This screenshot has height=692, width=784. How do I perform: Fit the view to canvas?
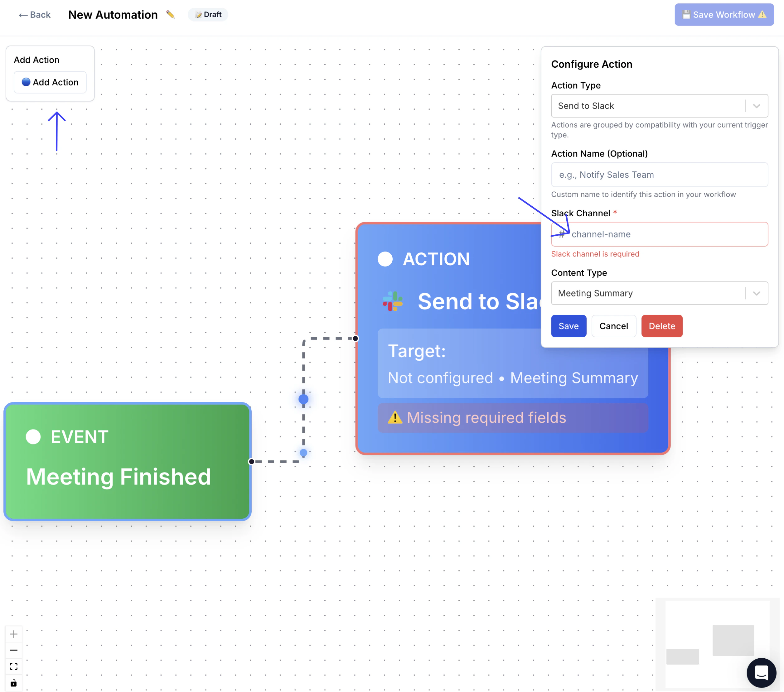pyautogui.click(x=13, y=667)
